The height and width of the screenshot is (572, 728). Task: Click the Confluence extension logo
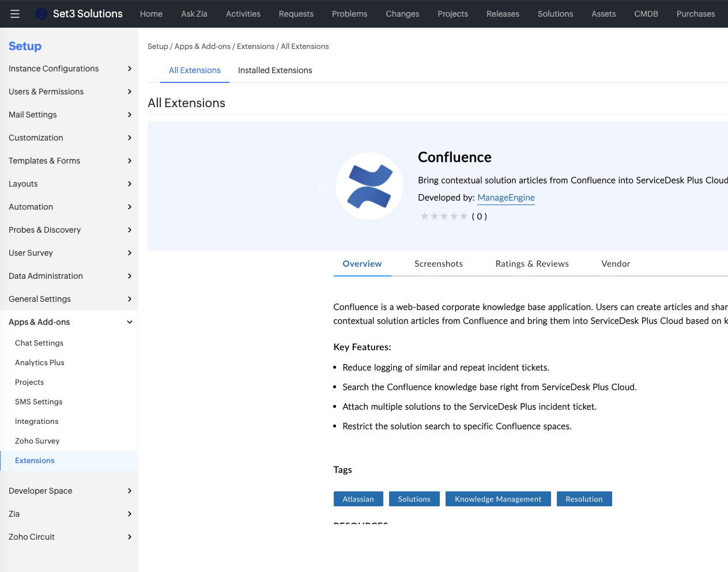[x=369, y=186]
